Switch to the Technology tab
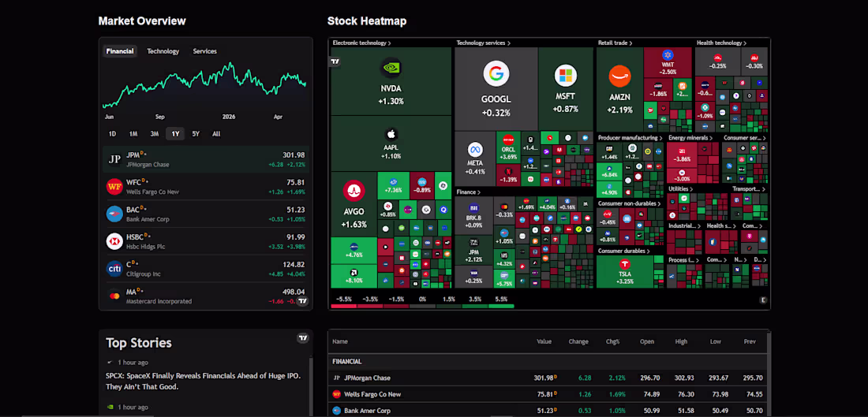Viewport: 868px width, 417px height. click(x=163, y=51)
